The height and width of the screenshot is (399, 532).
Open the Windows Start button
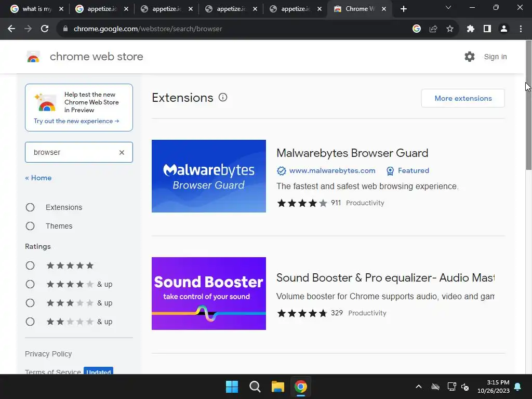click(x=232, y=387)
